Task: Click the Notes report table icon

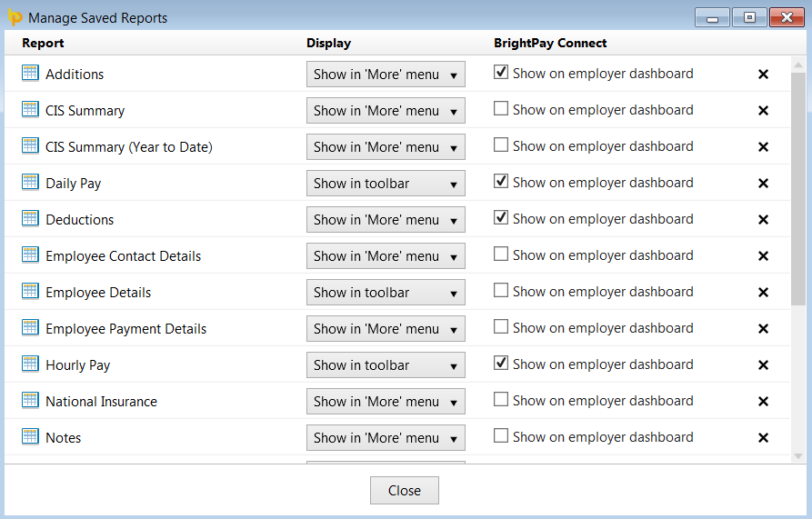Action: point(30,436)
